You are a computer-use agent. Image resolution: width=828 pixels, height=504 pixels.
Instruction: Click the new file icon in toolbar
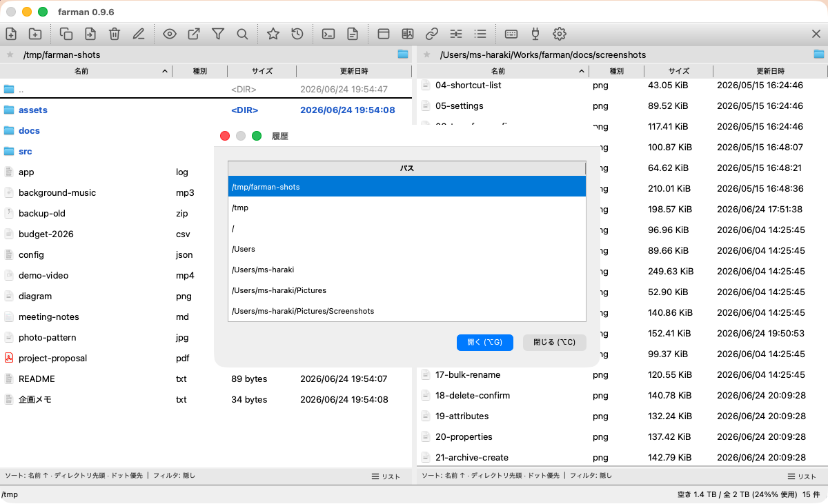pos(11,33)
